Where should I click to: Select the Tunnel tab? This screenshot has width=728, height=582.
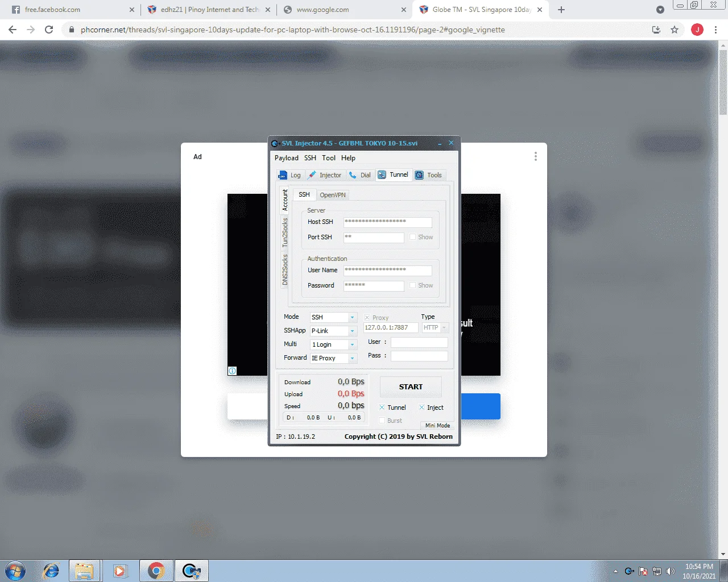393,174
